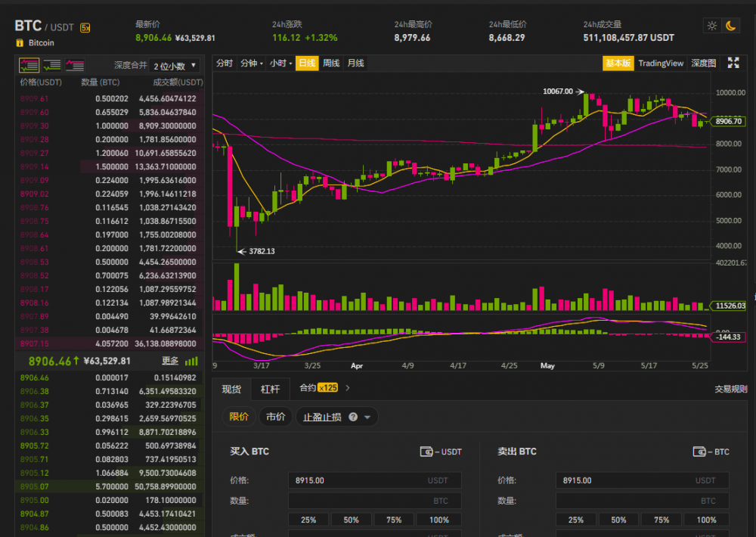Click the USDT wallet icon under buy BTC
The image size is (756, 537).
tap(427, 452)
